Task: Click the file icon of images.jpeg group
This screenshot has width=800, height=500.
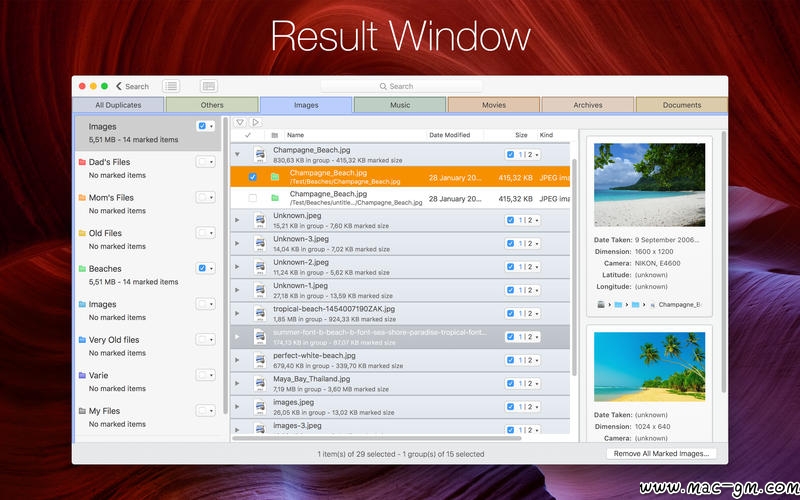Action: point(260,407)
